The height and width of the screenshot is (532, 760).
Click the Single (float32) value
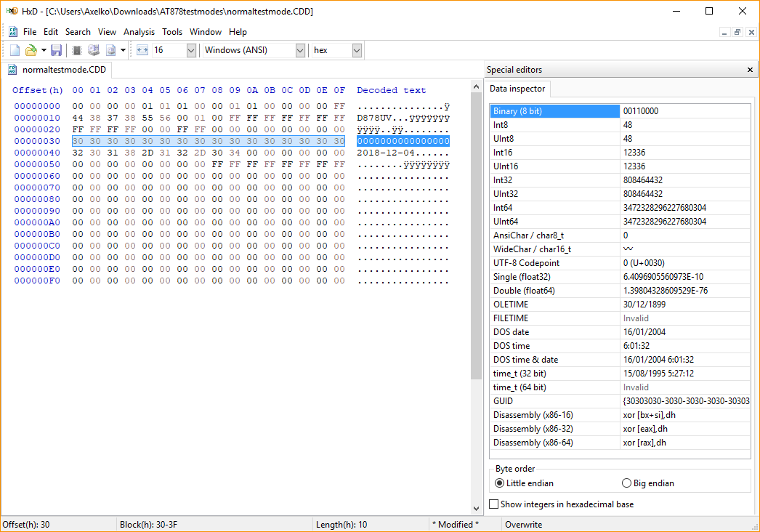tap(663, 277)
